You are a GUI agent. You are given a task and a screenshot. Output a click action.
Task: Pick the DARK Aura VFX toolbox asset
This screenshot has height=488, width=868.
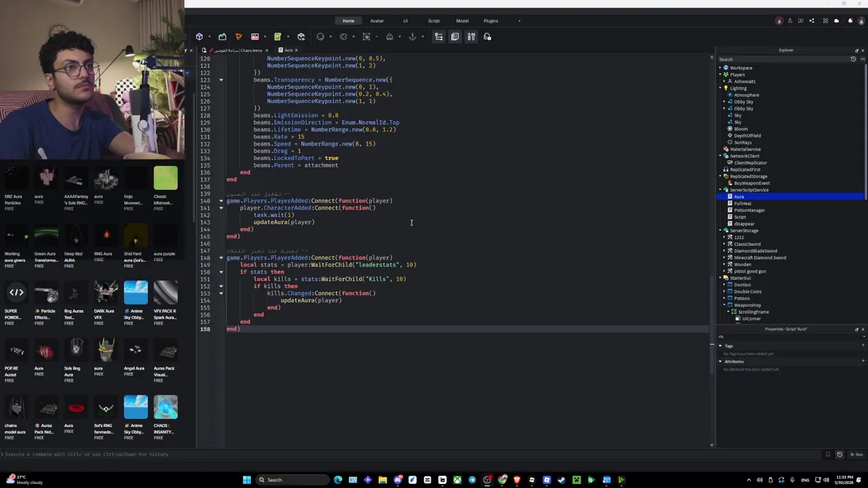[x=106, y=303]
